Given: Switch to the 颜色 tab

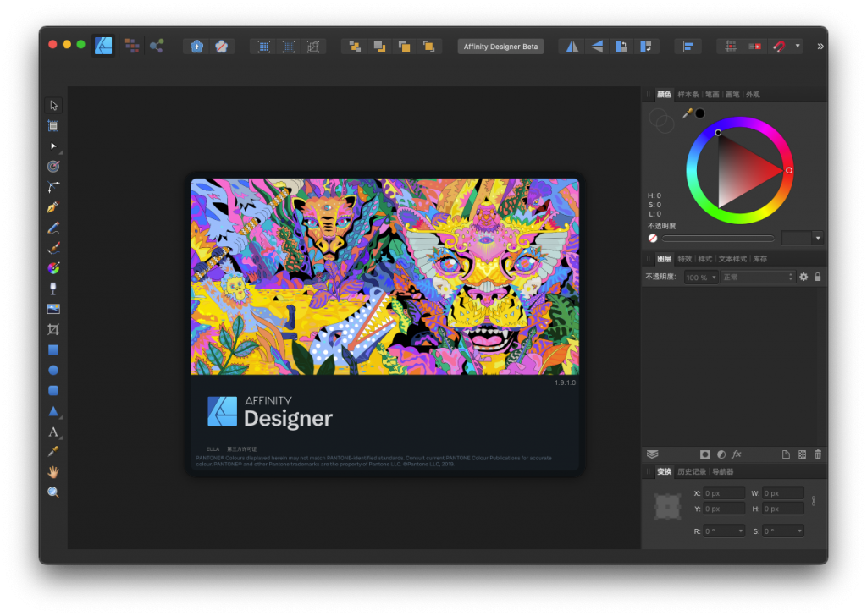Looking at the screenshot, I should coord(664,95).
